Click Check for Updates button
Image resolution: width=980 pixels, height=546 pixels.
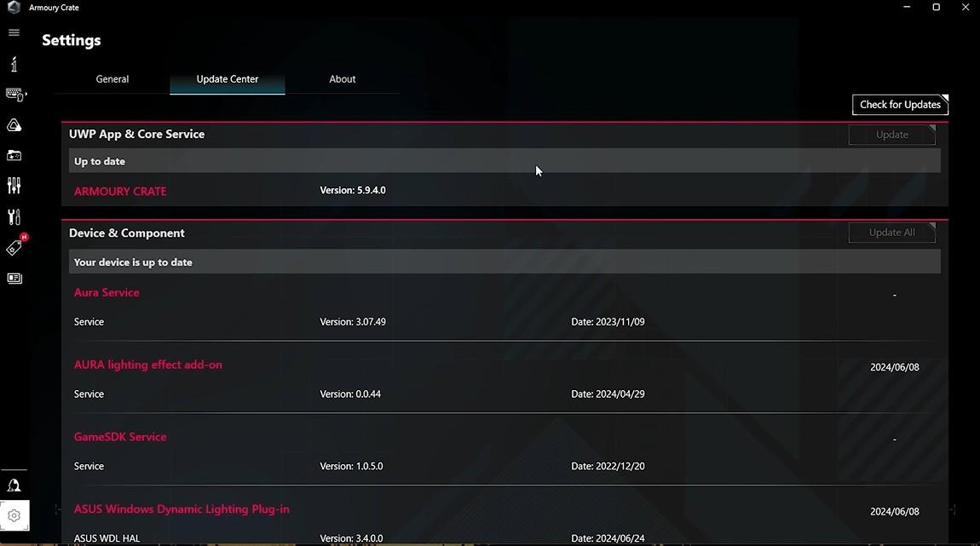click(900, 104)
